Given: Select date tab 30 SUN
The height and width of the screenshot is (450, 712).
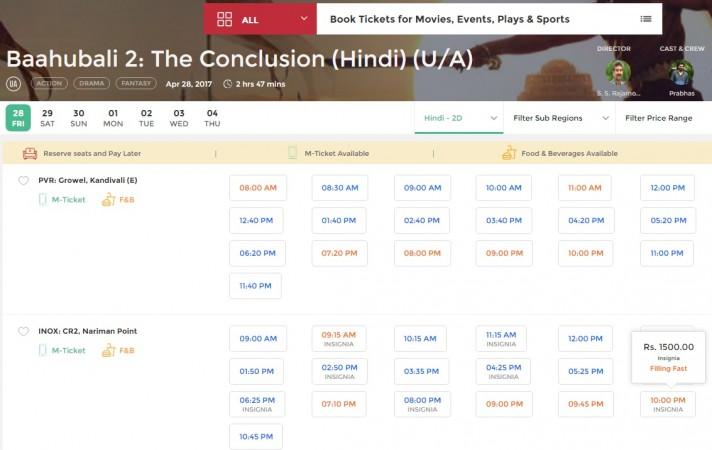Looking at the screenshot, I should pyautogui.click(x=79, y=118).
